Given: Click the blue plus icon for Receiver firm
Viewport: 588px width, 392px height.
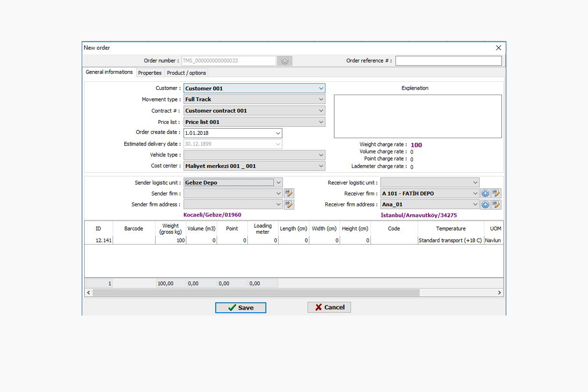Looking at the screenshot, I should 485,194.
